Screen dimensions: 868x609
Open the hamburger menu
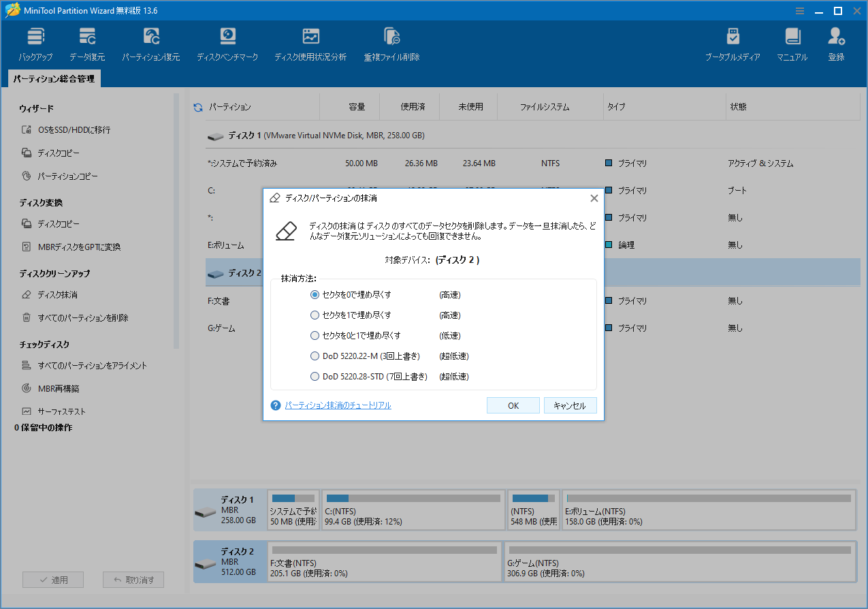click(799, 10)
